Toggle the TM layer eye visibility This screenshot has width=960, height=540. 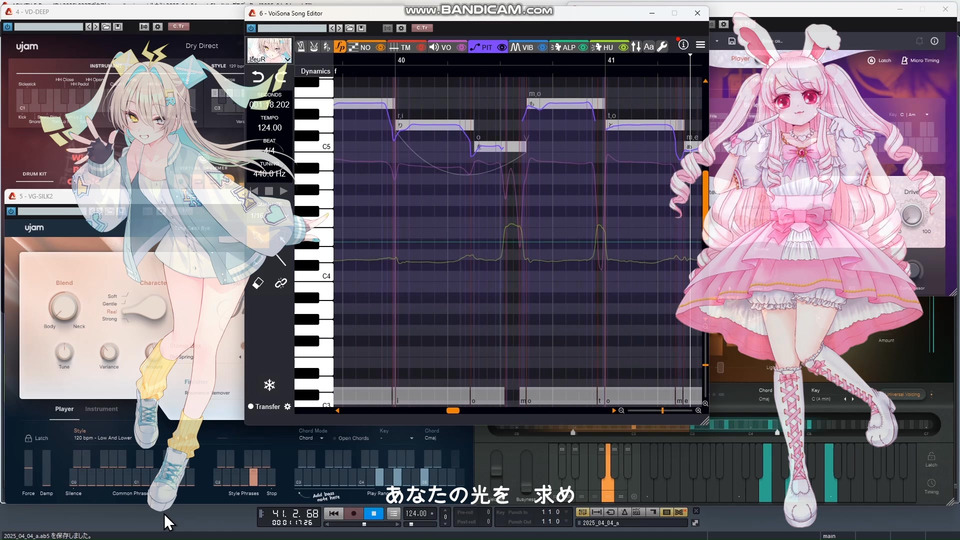click(x=421, y=47)
